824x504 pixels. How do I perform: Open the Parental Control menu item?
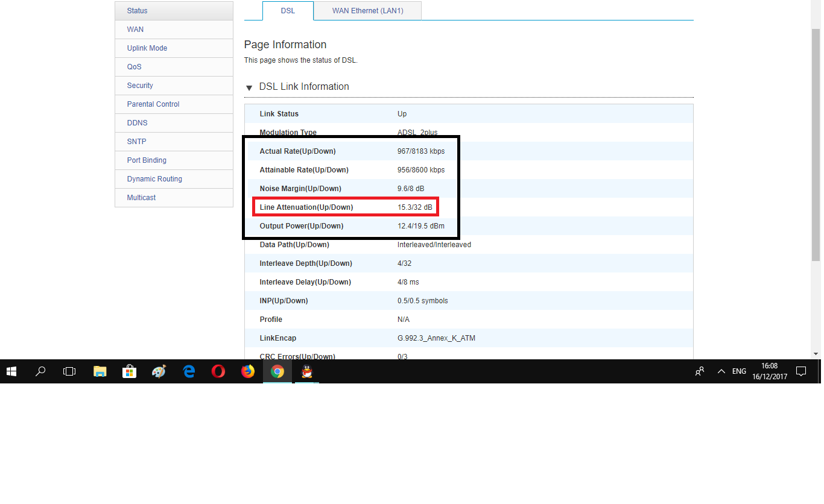(x=153, y=104)
